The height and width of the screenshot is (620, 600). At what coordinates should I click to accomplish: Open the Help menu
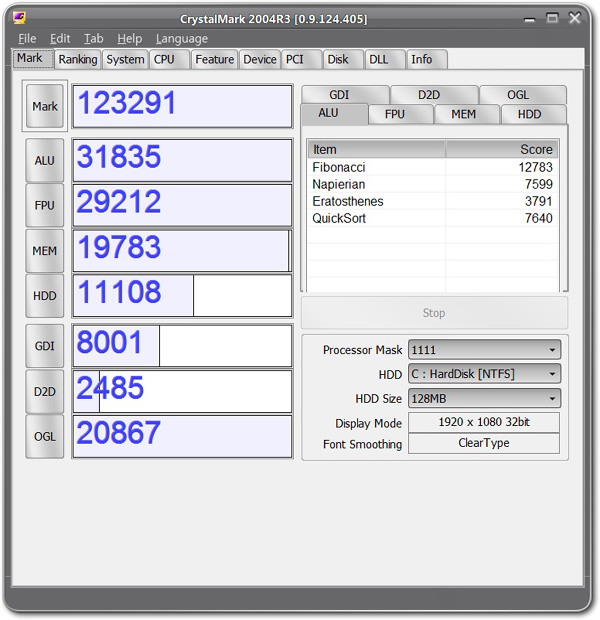(129, 39)
